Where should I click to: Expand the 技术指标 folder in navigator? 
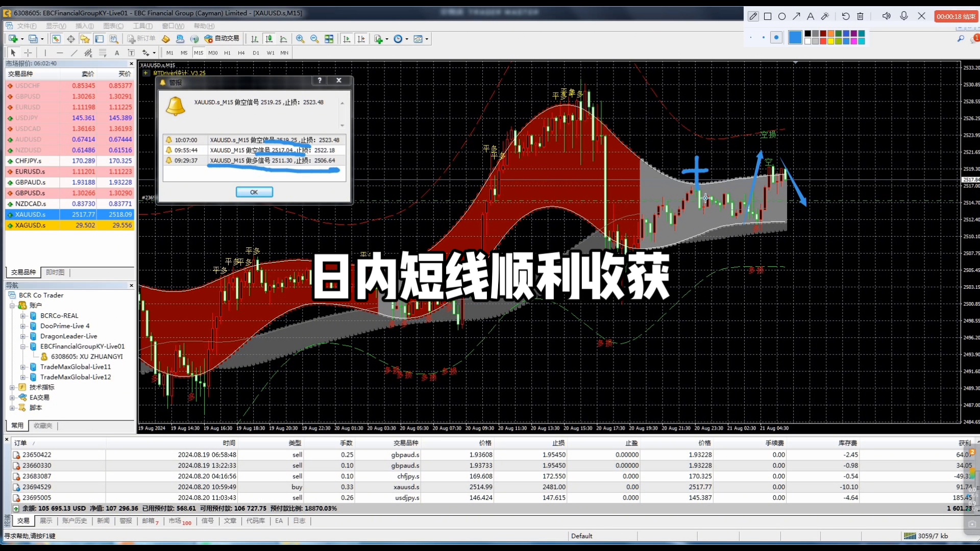[x=12, y=387]
